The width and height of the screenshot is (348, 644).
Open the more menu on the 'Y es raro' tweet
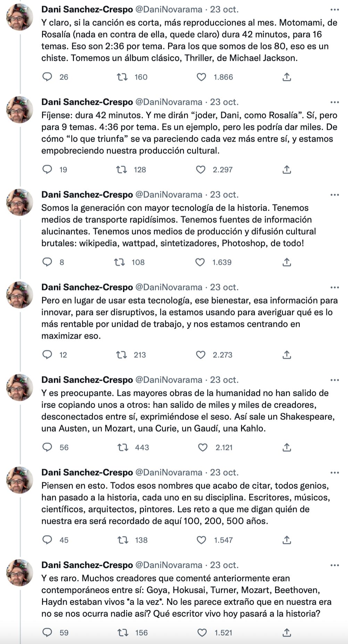point(334,565)
